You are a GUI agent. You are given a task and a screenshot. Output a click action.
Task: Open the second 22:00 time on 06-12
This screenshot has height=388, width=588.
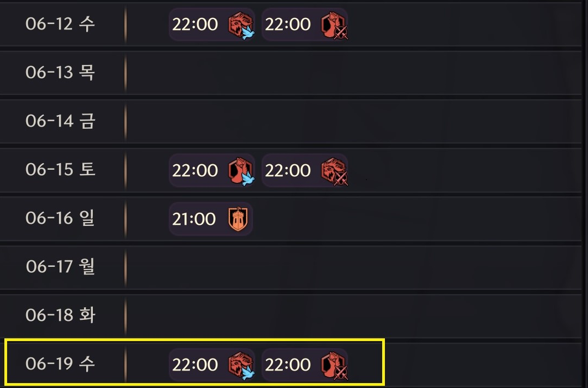click(288, 25)
